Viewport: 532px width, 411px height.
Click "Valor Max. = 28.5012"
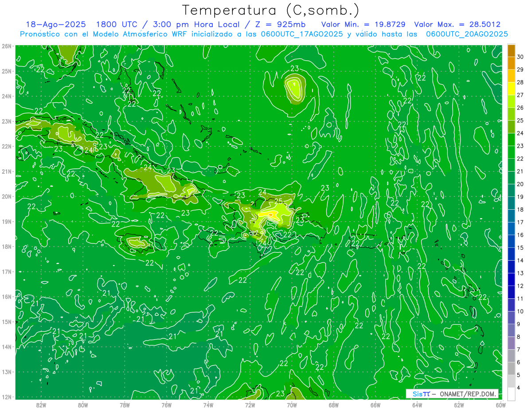tap(458, 24)
